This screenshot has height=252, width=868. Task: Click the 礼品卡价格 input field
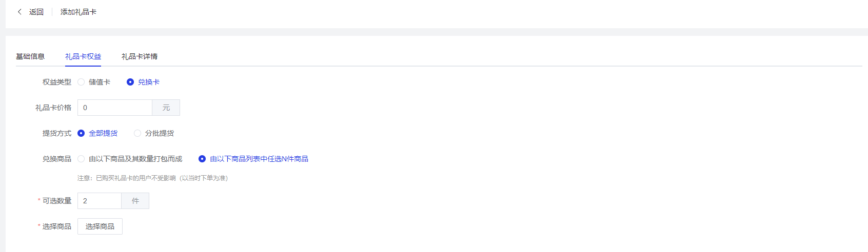point(115,108)
